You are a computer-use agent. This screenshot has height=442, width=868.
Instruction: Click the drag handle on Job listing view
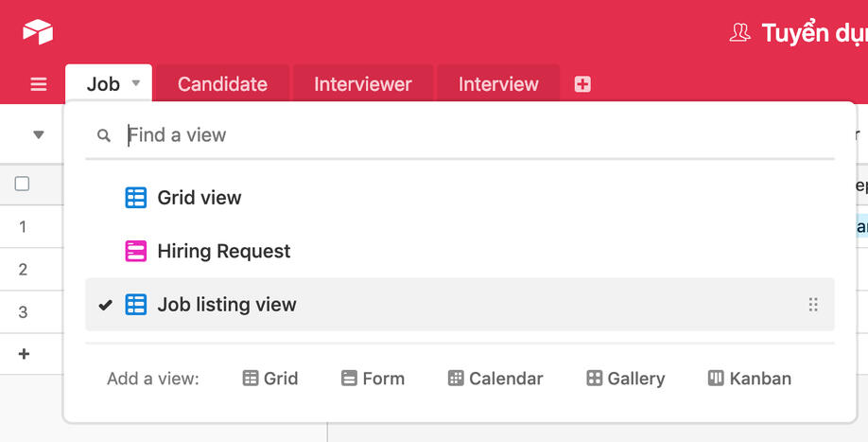pos(813,305)
